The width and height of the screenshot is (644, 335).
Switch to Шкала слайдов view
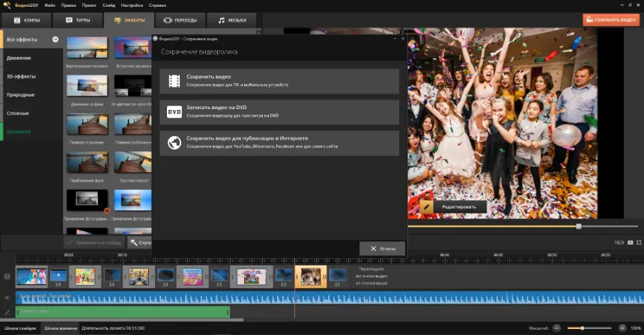pos(20,328)
